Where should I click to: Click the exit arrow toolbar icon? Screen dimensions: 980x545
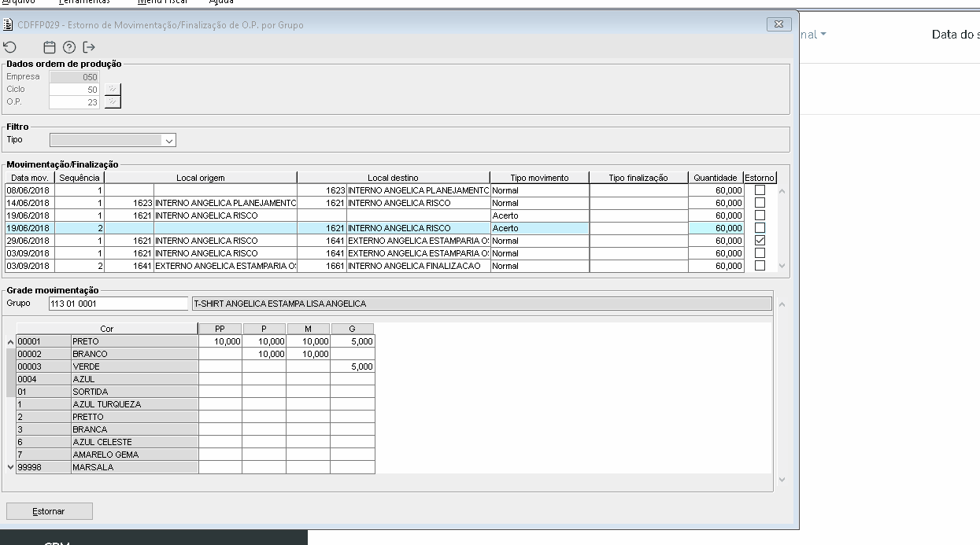[89, 47]
